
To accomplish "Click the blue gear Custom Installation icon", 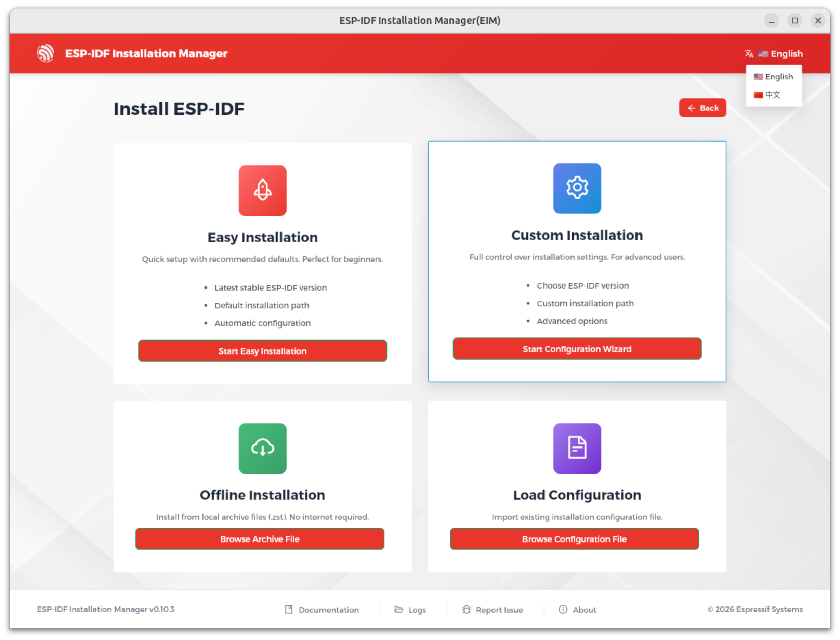I will [x=577, y=188].
